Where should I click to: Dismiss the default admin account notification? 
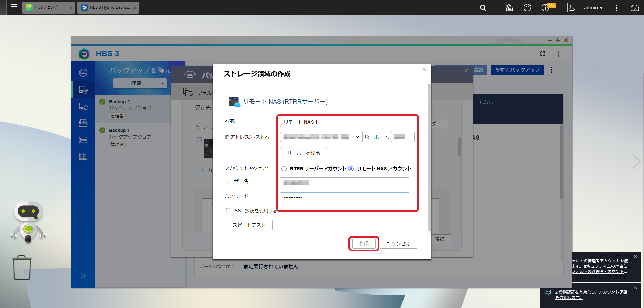[x=635, y=257]
